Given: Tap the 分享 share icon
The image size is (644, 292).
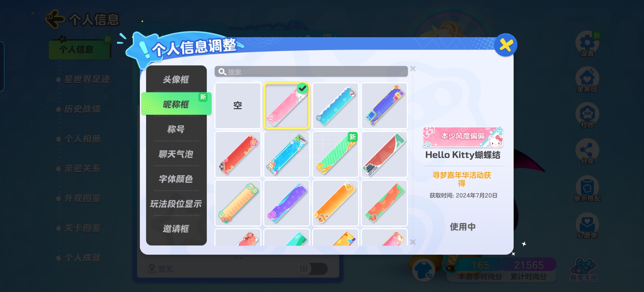Looking at the screenshot, I should [587, 152].
